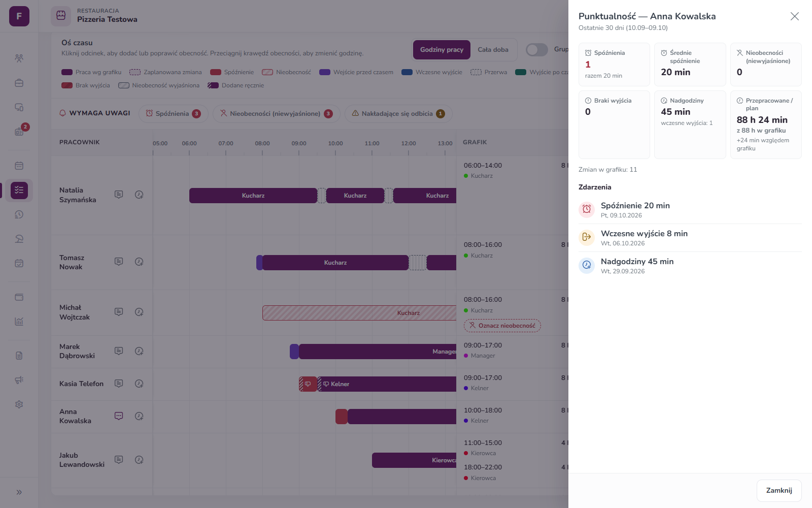Open the team members sidebar icon
The image size is (812, 508).
(x=19, y=58)
